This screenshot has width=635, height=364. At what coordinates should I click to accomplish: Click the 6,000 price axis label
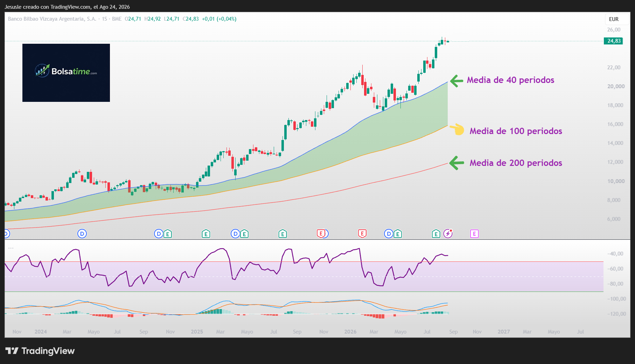coord(614,219)
